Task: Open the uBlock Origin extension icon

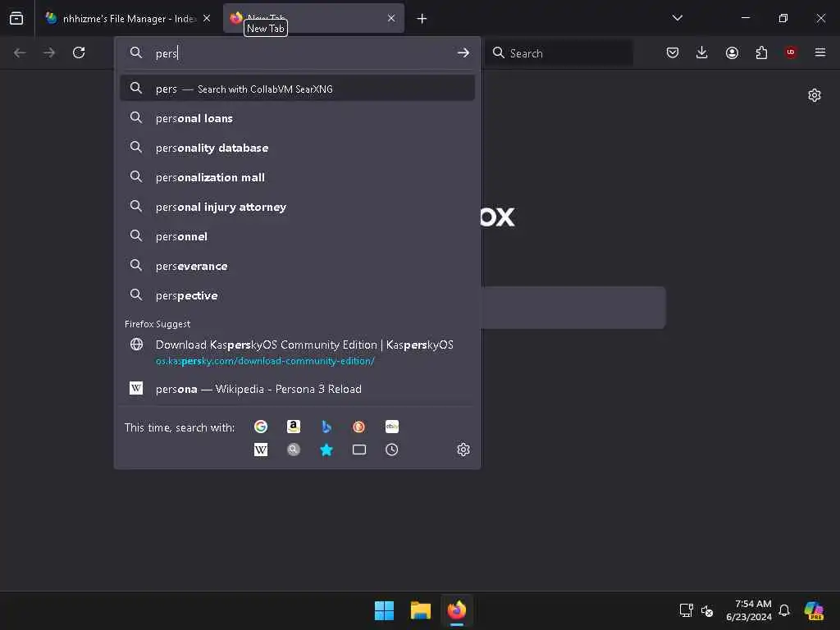Action: tap(791, 52)
